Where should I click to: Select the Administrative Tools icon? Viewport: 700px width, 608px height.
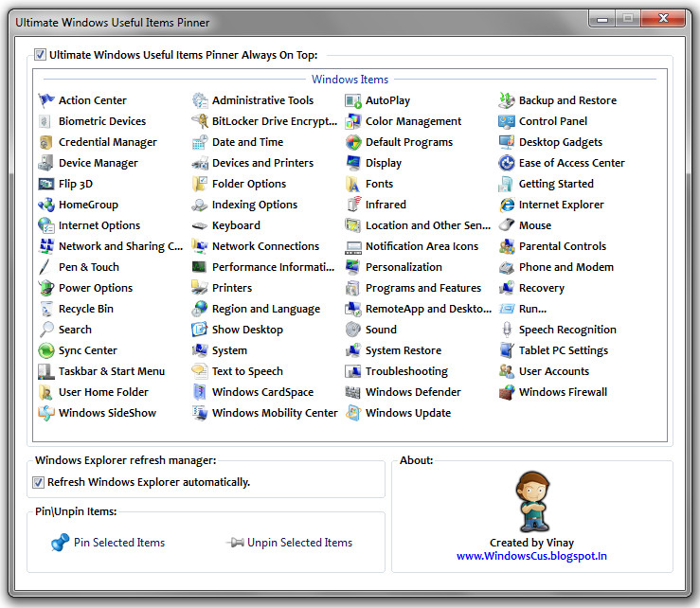[x=200, y=100]
